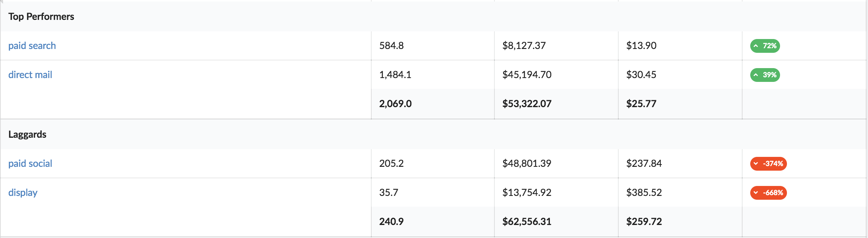This screenshot has height=238, width=868.
Task: Click the 240.9 laggards total value
Action: click(391, 222)
